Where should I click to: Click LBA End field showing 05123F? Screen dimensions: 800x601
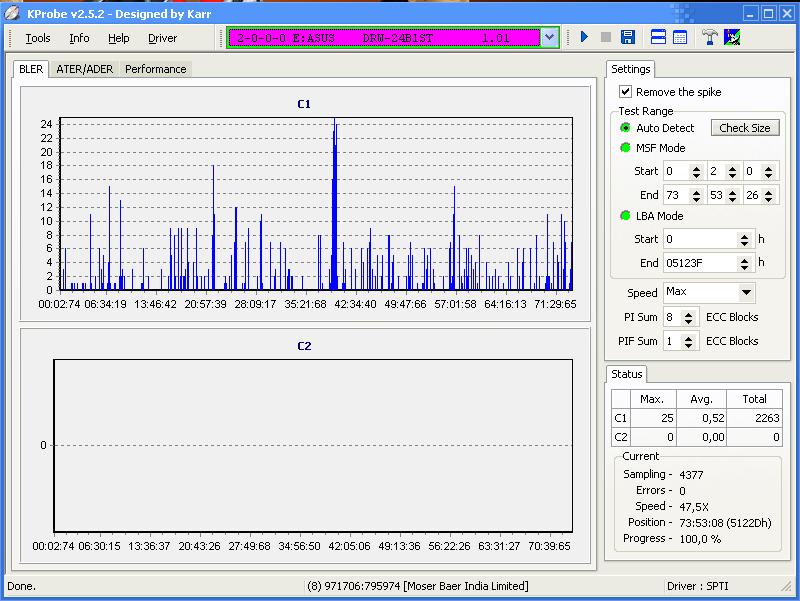[700, 263]
